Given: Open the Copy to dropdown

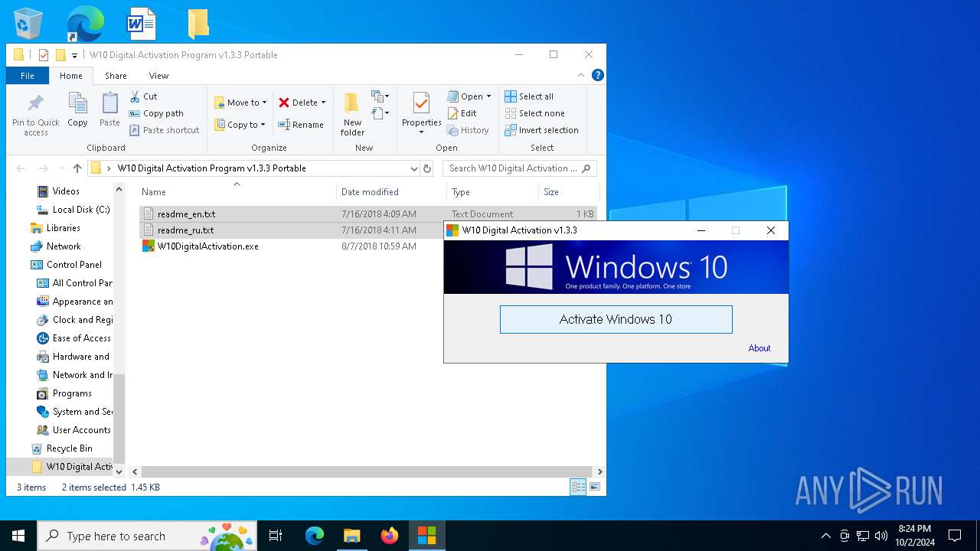Looking at the screenshot, I should tap(240, 125).
